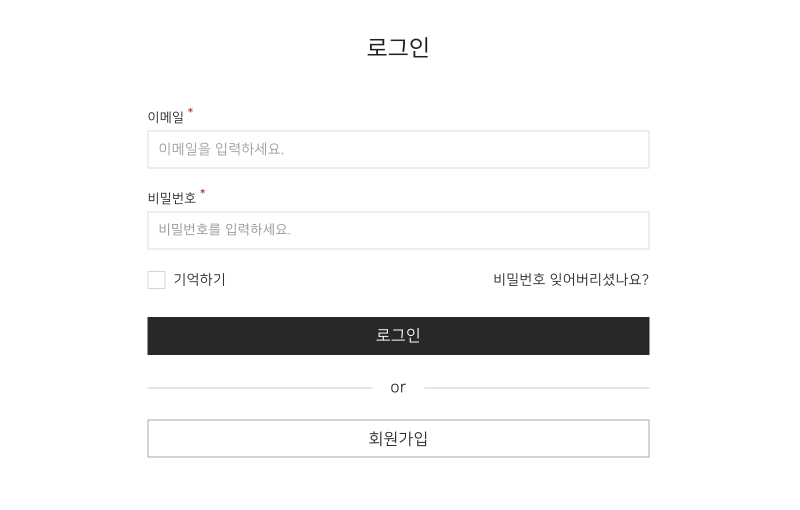Focus the 비밀번호 input field
800x510 pixels.
398,230
